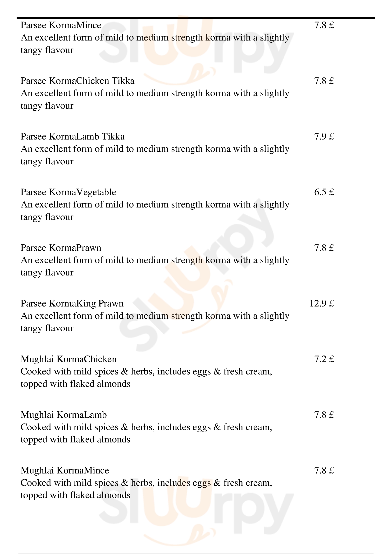Click the description under Parsee KormaVegetable

pos(155,211)
